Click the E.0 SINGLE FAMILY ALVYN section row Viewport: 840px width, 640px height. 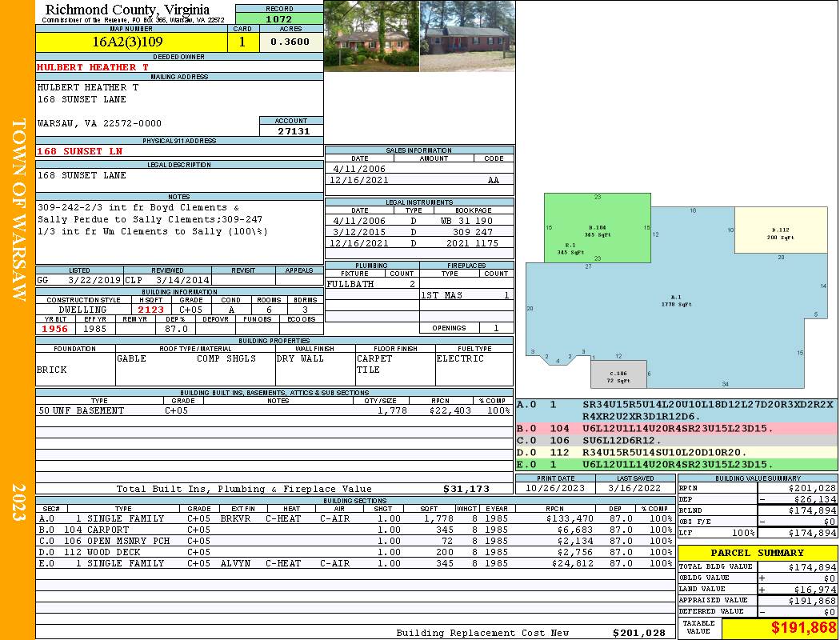coord(356,563)
